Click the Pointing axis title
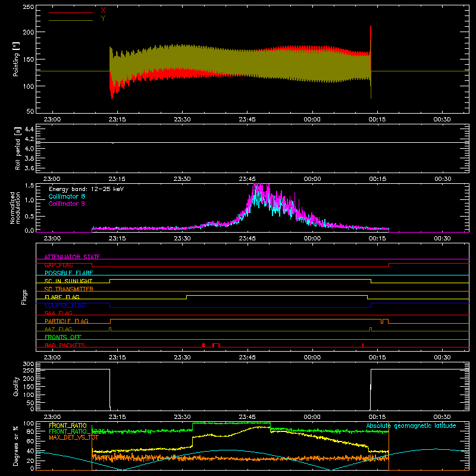The width and height of the screenshot is (476, 476). coord(16,59)
